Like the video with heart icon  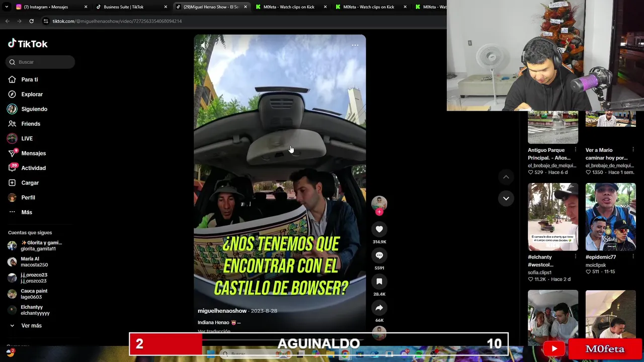point(379,229)
